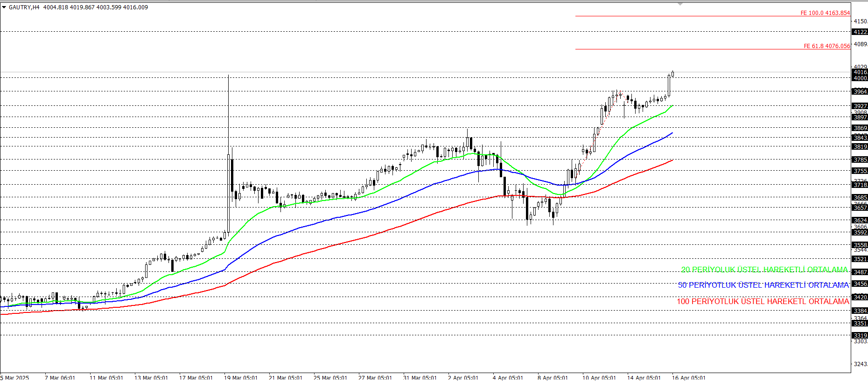868x381 pixels.
Task: Click the 3785 price level tag
Action: [x=860, y=160]
